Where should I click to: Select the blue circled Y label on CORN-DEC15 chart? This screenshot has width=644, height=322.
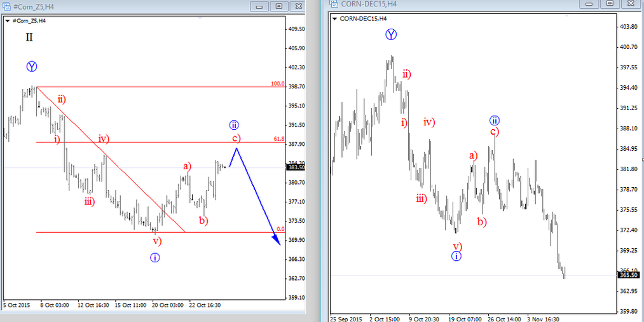coord(390,34)
